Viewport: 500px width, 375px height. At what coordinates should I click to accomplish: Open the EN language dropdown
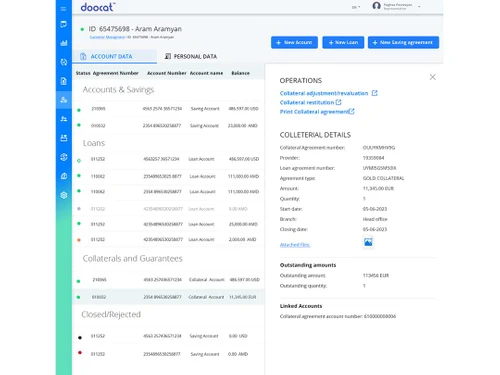tap(356, 7)
